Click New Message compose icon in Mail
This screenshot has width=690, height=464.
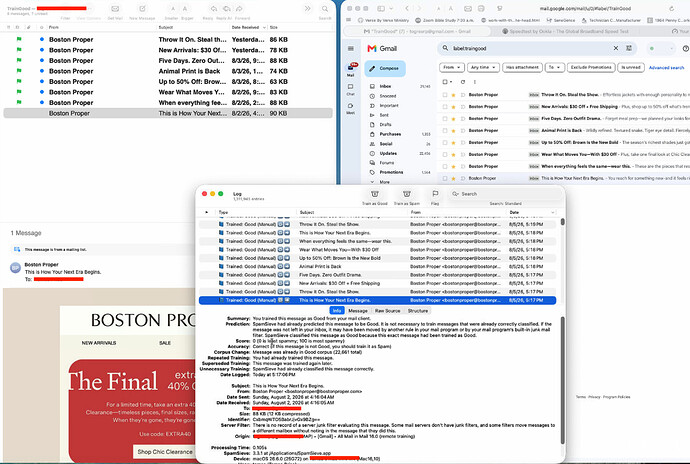point(142,9)
